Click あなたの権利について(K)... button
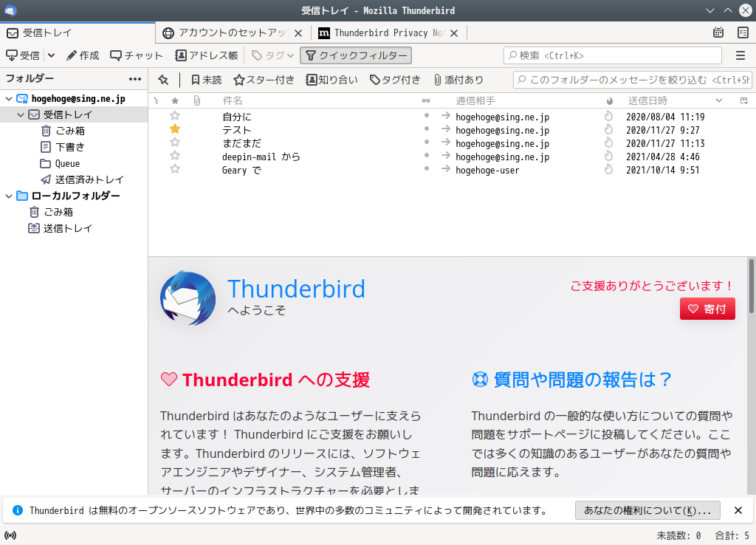 [647, 510]
